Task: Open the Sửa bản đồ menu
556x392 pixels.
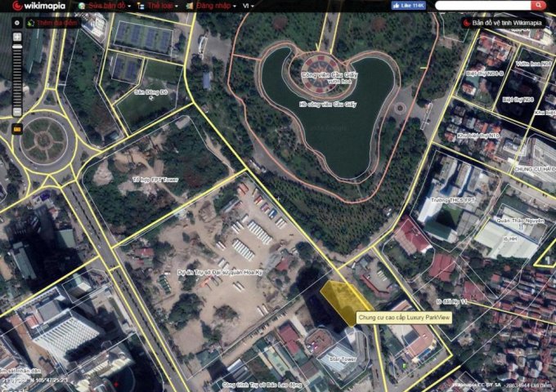Action: (110, 6)
